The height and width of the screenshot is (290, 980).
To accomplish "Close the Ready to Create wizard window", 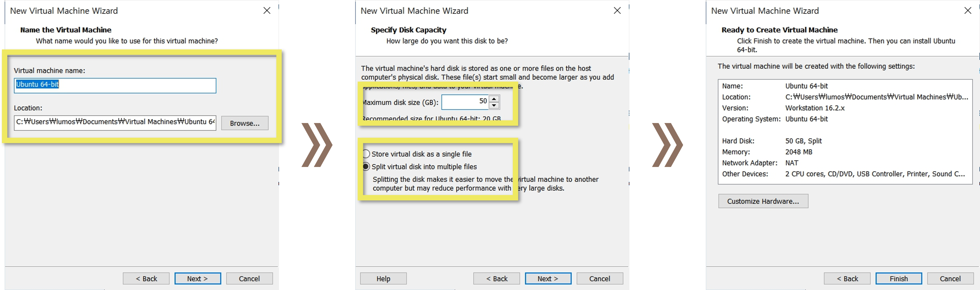I will coord(967,11).
